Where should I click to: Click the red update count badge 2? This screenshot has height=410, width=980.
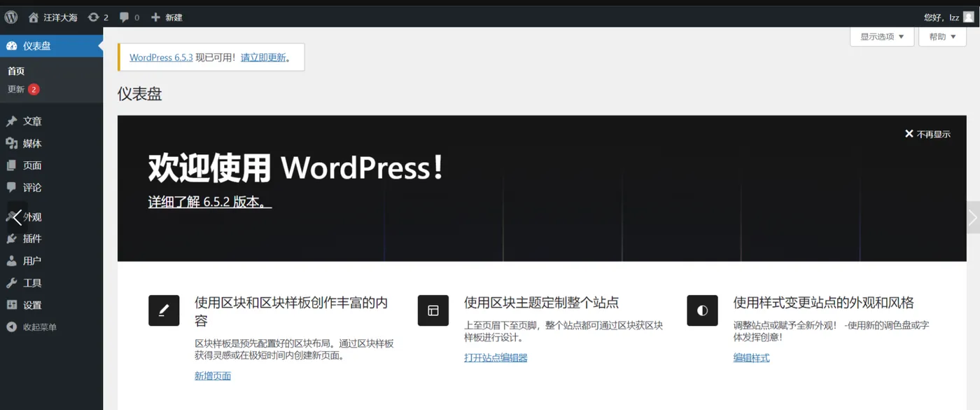click(x=34, y=90)
